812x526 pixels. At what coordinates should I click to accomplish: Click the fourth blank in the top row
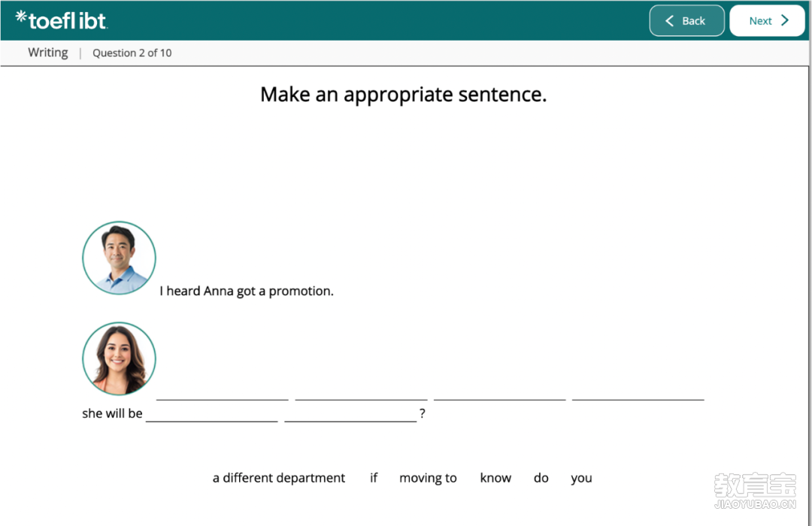638,392
